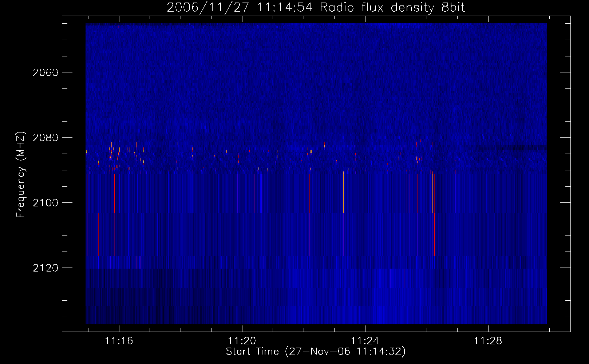Select the 2120 frequency axis label
589x364 pixels.
[x=46, y=268]
